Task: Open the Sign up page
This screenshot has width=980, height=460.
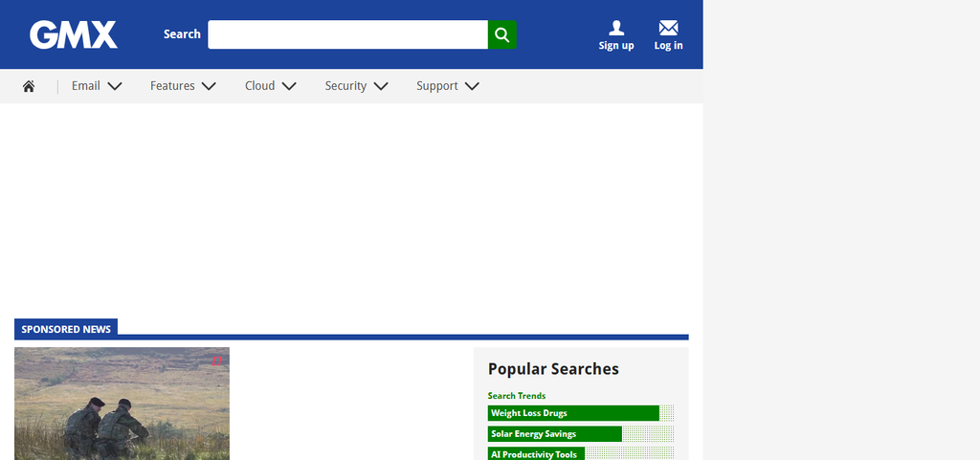Action: pos(616,35)
